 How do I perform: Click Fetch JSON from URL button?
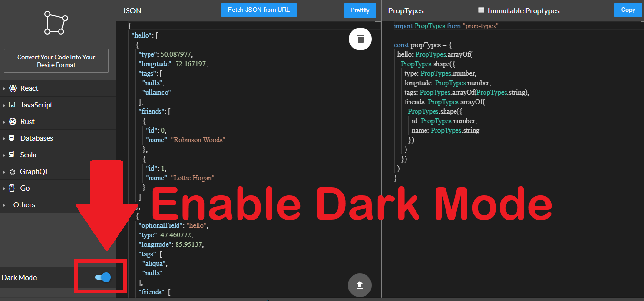259,10
